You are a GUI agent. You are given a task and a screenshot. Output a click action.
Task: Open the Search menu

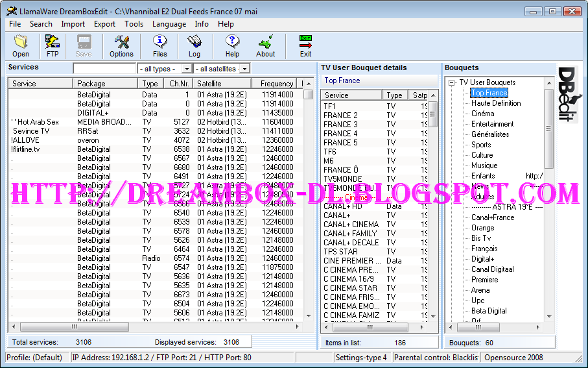[41, 24]
